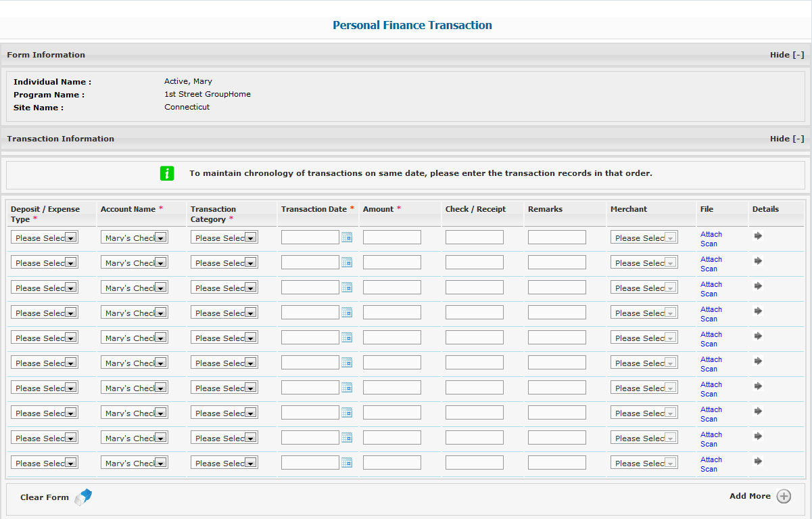
Task: Open calendar picker in first transaction row
Action: (x=347, y=237)
